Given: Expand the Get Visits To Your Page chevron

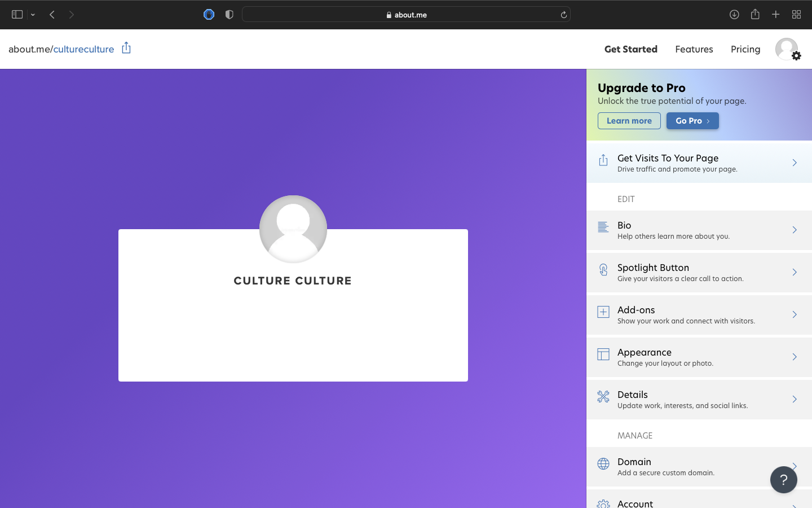Looking at the screenshot, I should pyautogui.click(x=794, y=163).
